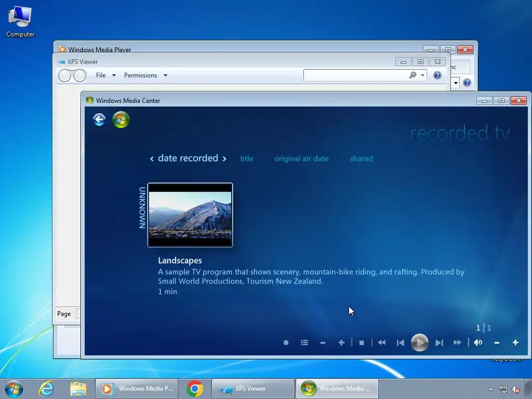The width and height of the screenshot is (532, 399).
Task: Open XPS Viewer help question mark icon
Action: click(x=437, y=75)
